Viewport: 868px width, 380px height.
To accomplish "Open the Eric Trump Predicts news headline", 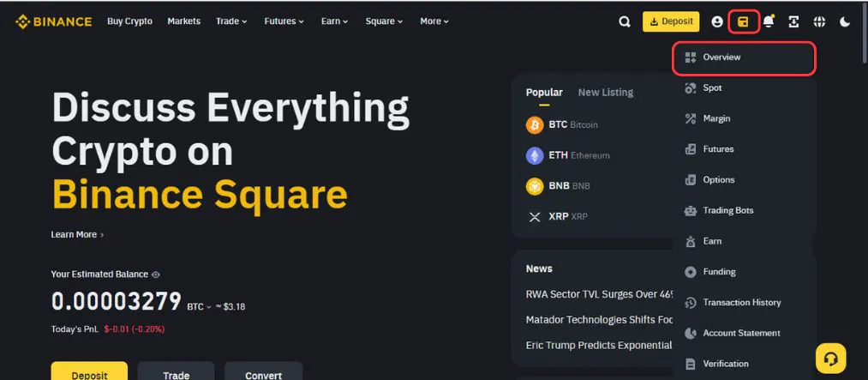I will pos(599,345).
